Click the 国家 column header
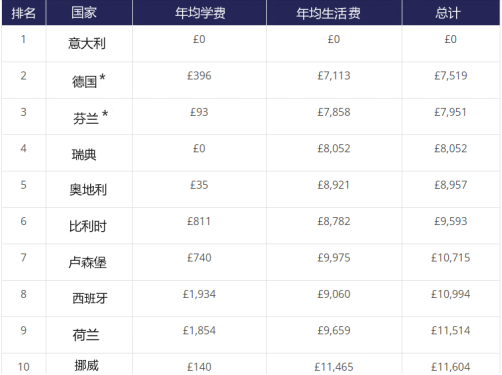Viewport: 502px width, 375px height. point(84,13)
